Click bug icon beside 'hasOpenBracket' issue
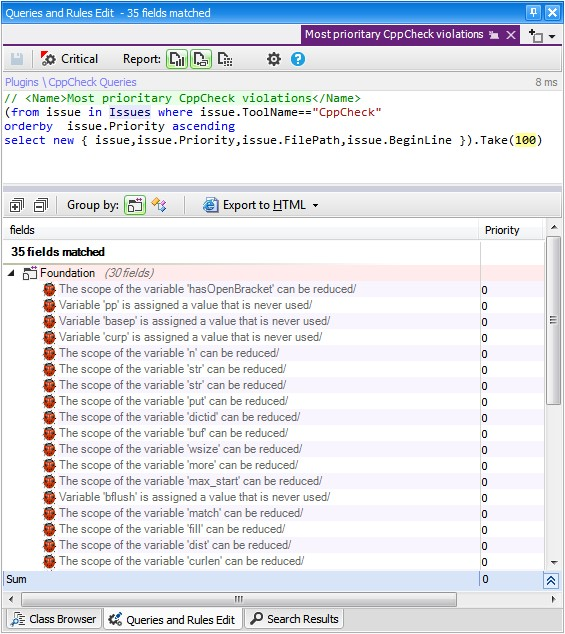Image resolution: width=565 pixels, height=634 pixels. [x=49, y=290]
